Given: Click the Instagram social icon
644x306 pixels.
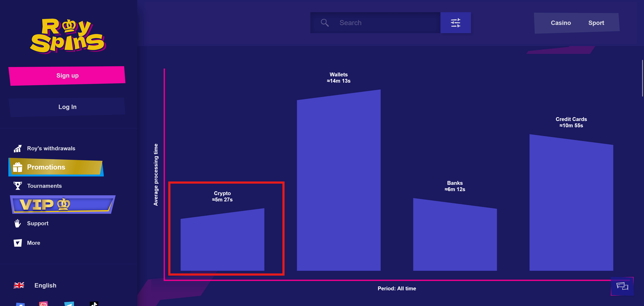Looking at the screenshot, I should coord(44,304).
